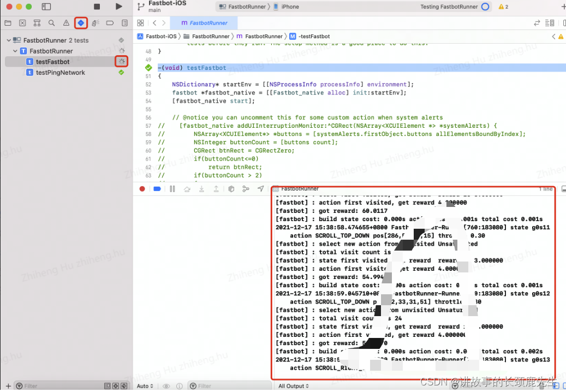The width and height of the screenshot is (566, 392).
Task: Open the Source Control navigator
Action: click(22, 23)
